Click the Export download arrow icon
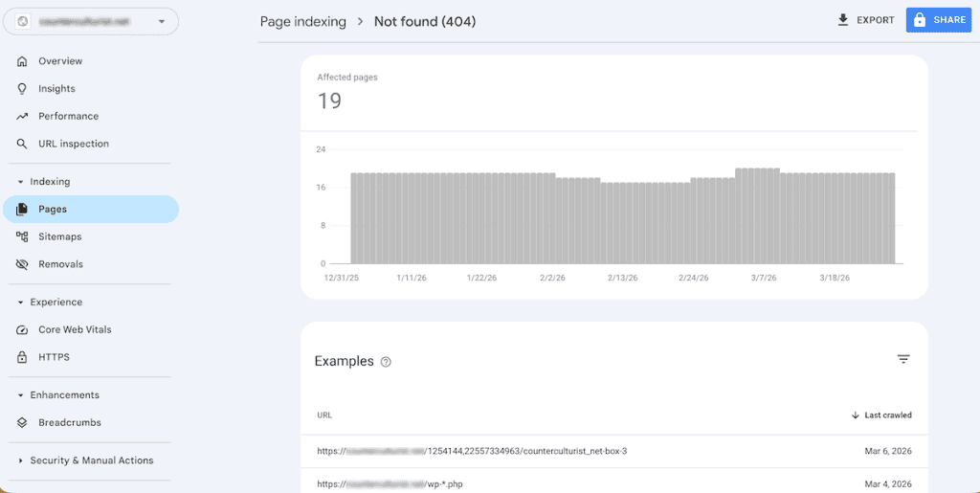The image size is (980, 493). tap(843, 20)
